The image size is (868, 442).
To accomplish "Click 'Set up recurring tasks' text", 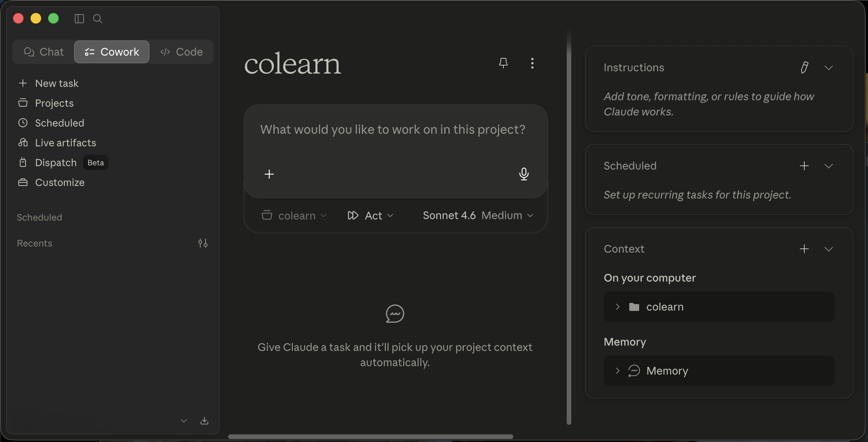I will [x=697, y=195].
